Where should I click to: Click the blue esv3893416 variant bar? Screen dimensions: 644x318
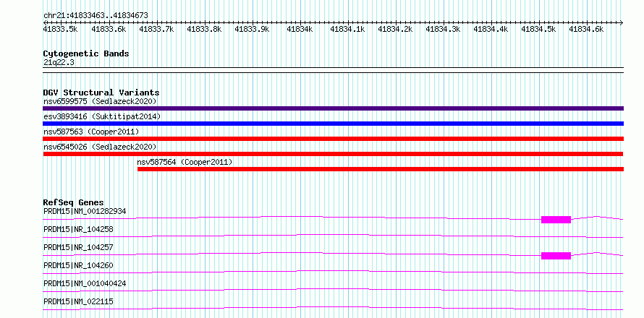tap(333, 124)
